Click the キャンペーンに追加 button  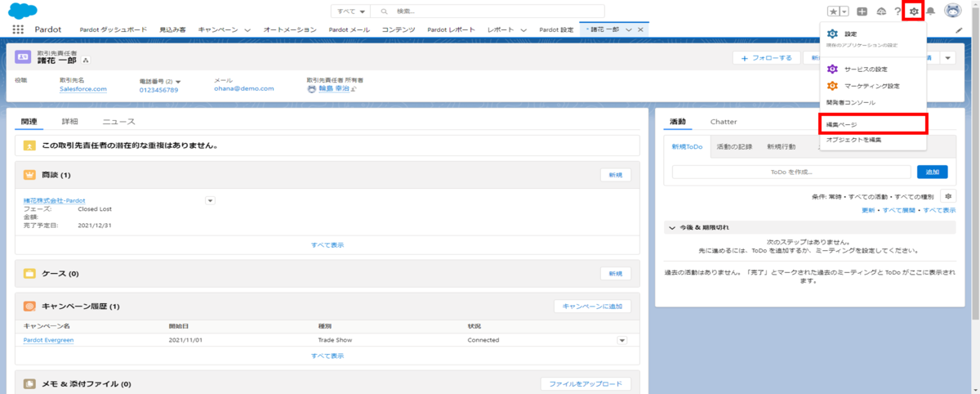click(x=592, y=307)
